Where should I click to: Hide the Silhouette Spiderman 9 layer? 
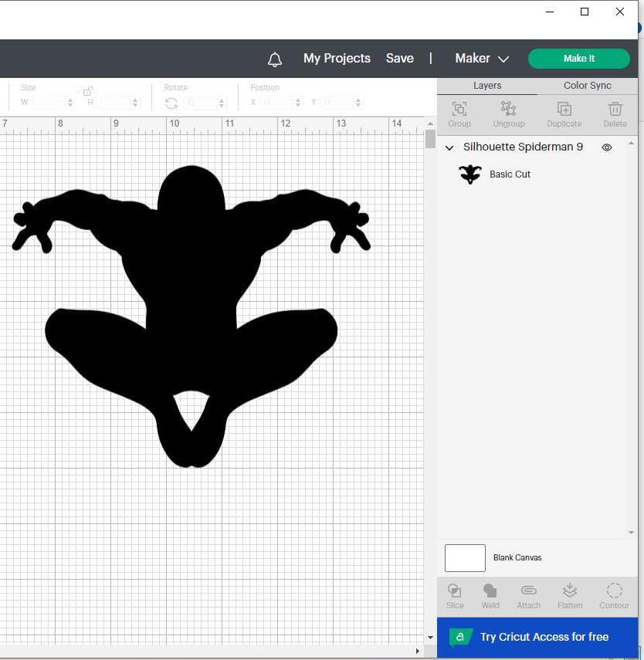pyautogui.click(x=606, y=147)
